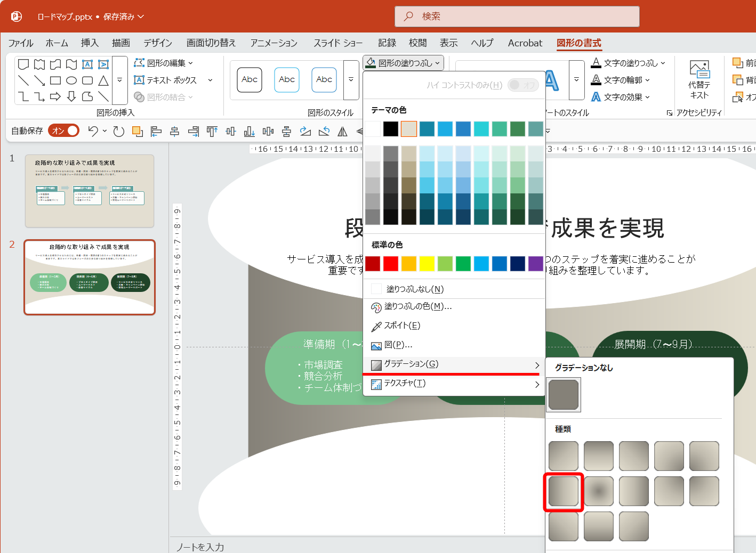Click the horizontal flip icon in the toolbar
This screenshot has height=553, width=756.
point(342,131)
